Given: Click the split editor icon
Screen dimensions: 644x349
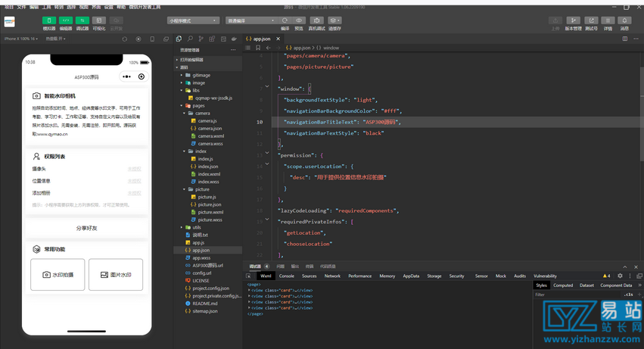Looking at the screenshot, I should 625,39.
